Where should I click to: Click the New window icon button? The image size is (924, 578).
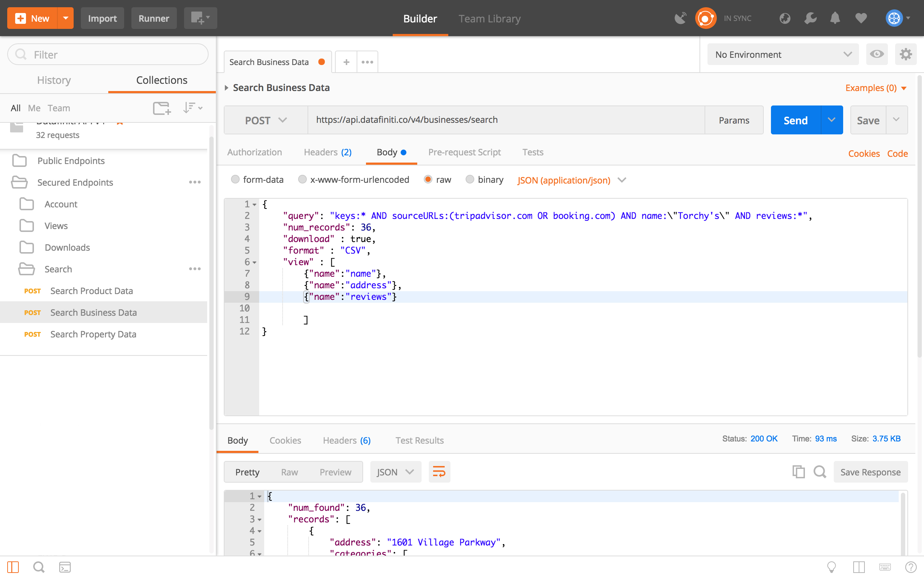point(200,18)
